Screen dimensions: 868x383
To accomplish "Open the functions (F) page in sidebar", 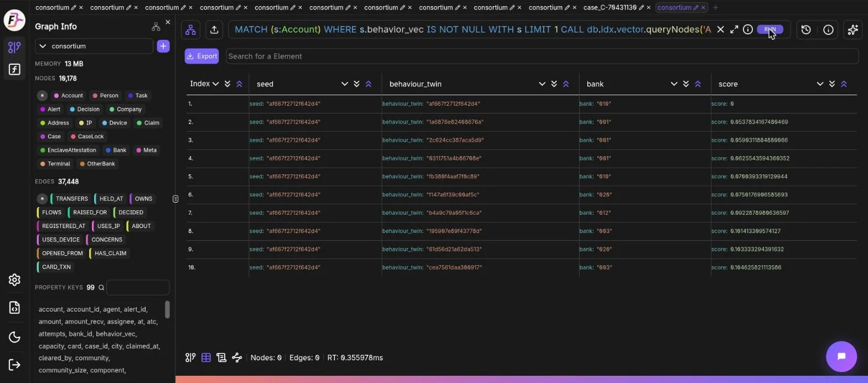I will pyautogui.click(x=14, y=69).
